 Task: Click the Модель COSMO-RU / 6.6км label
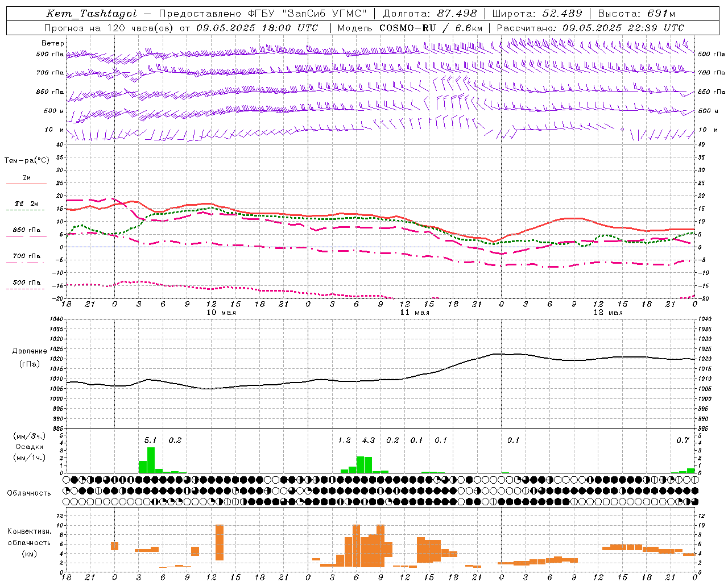click(x=410, y=28)
